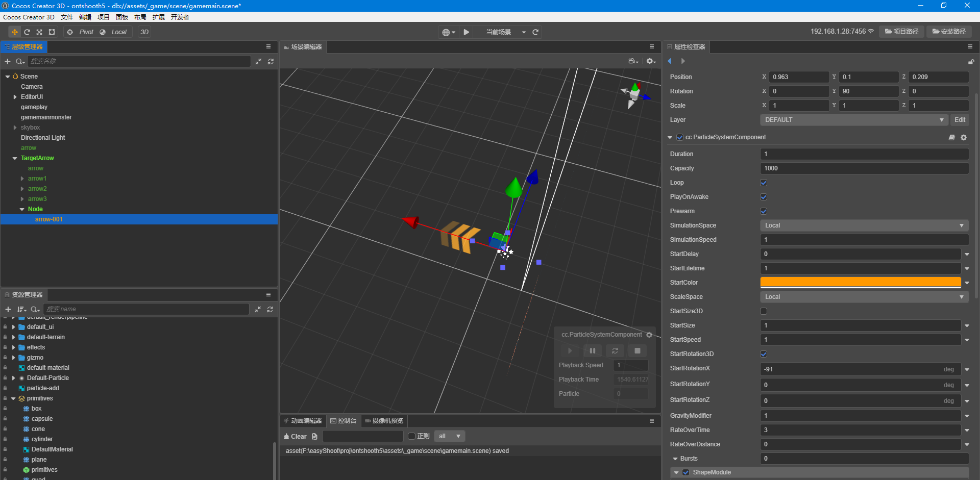Expand the EditorUI node
The image size is (980, 480).
tap(15, 97)
